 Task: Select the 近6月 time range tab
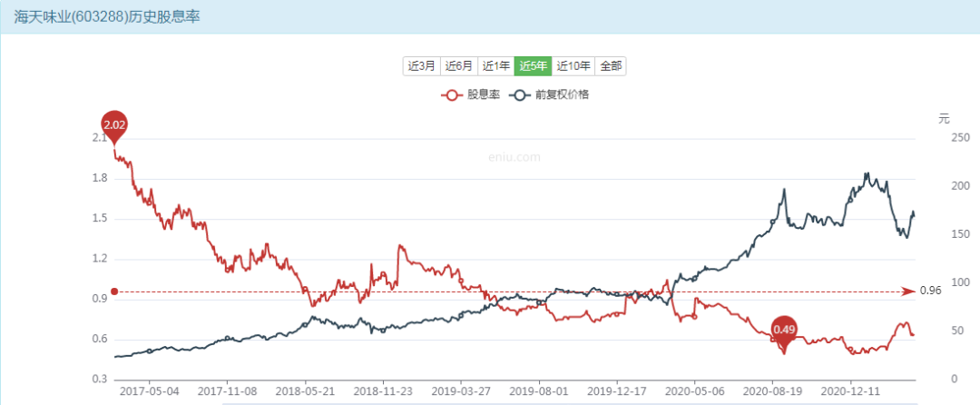[459, 65]
